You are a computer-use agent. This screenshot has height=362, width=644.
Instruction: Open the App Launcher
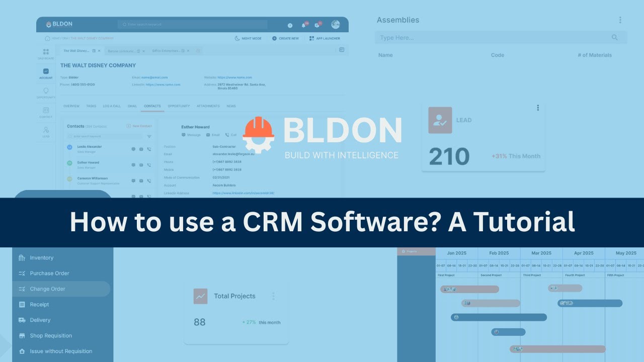(x=325, y=38)
